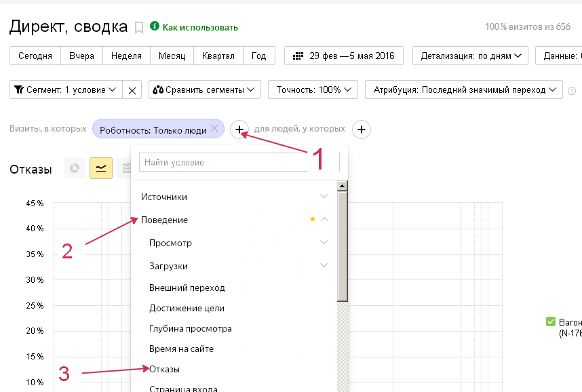Open the 'Сравнить сегменты' dropdown
Screen dimensions: 582x392
pos(205,90)
